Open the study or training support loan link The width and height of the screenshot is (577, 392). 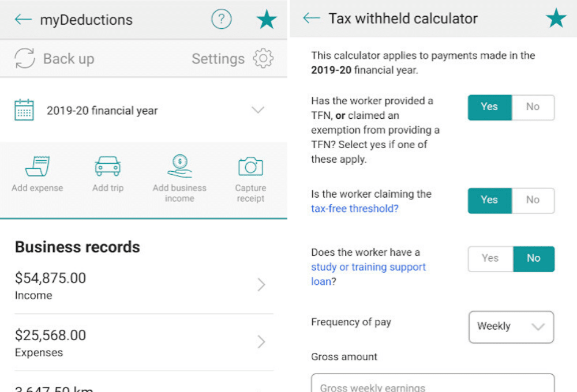pos(368,274)
